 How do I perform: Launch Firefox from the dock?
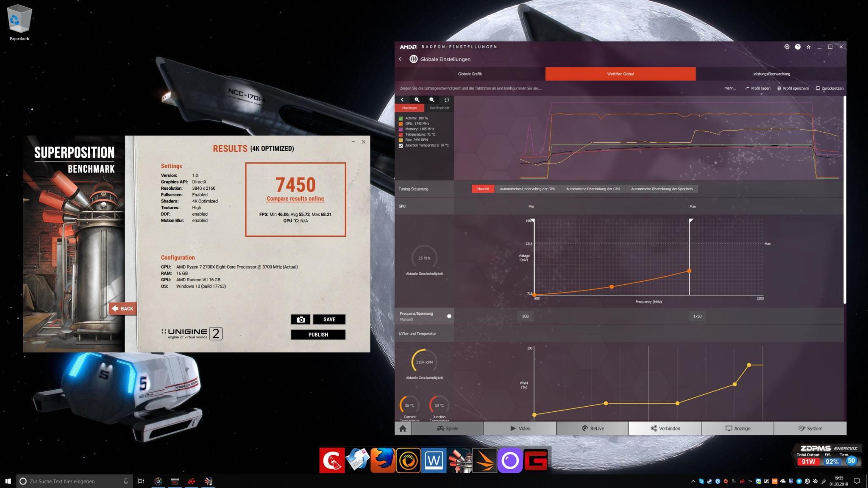tap(382, 460)
